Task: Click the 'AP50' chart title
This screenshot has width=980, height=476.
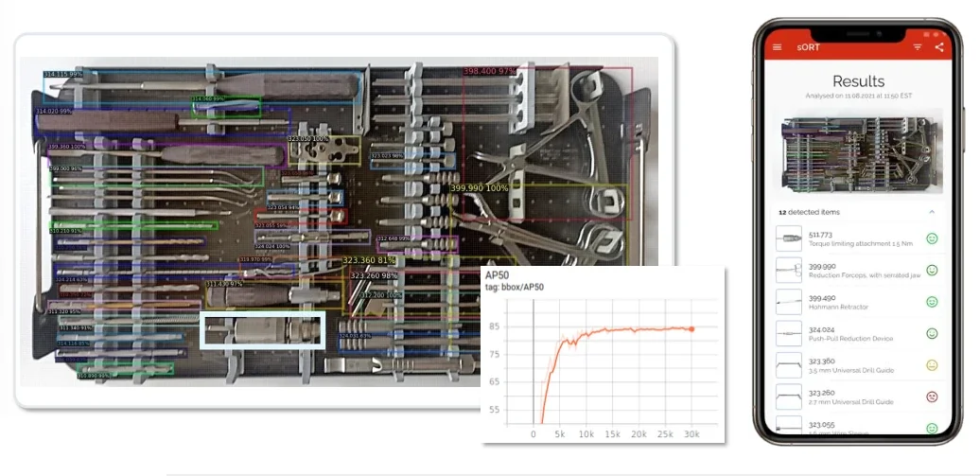Action: pos(498,277)
